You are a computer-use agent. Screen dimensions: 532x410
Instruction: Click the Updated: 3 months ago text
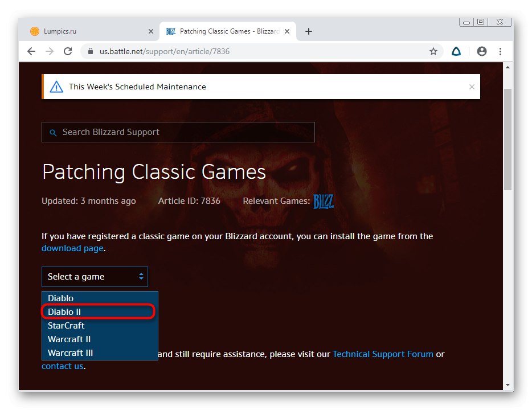(x=88, y=201)
